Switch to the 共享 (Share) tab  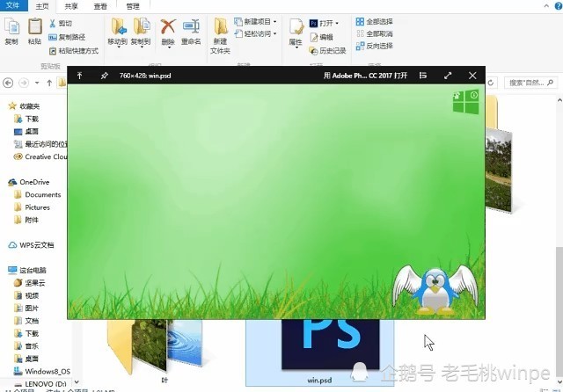[71, 6]
